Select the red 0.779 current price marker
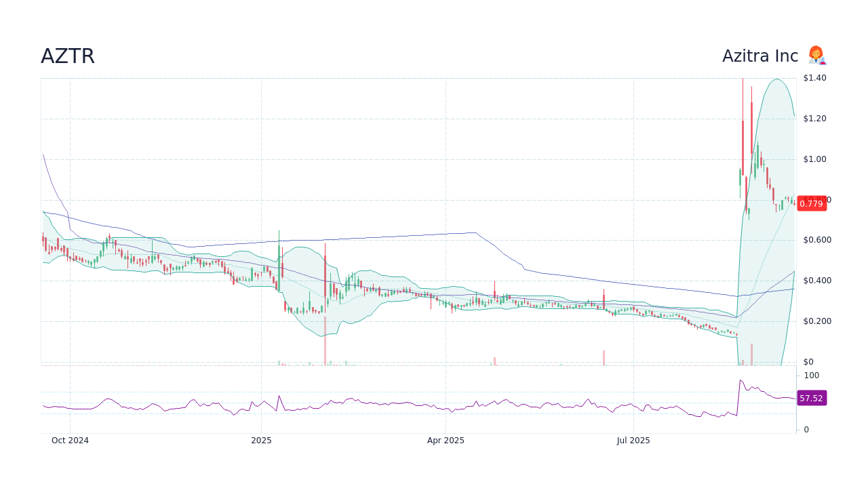868x488 pixels. coord(812,204)
